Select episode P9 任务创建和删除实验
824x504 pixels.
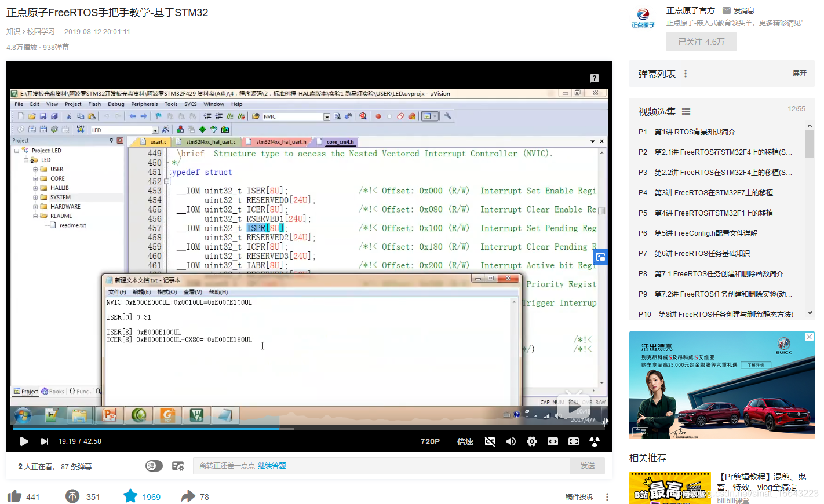[717, 294]
